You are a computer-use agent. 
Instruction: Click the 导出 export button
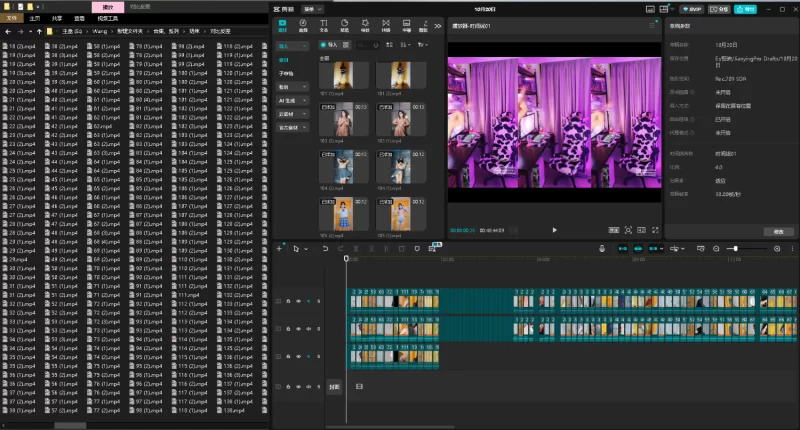click(x=743, y=8)
